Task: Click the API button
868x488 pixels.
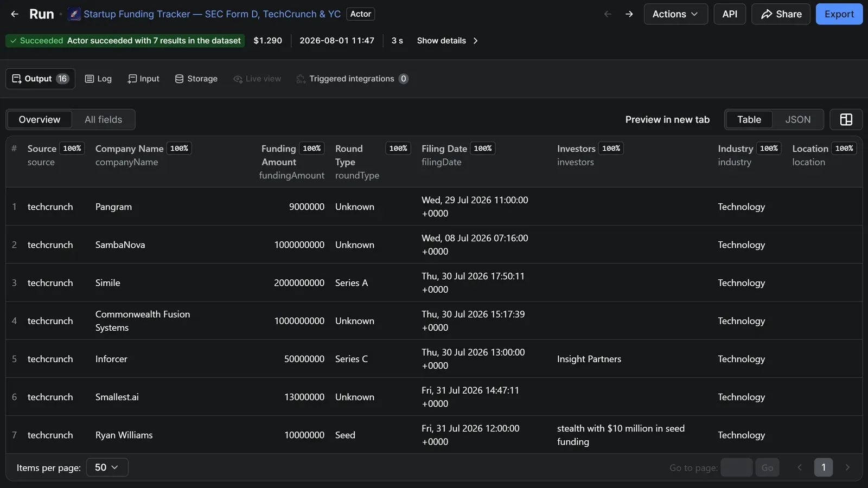Action: [x=730, y=14]
